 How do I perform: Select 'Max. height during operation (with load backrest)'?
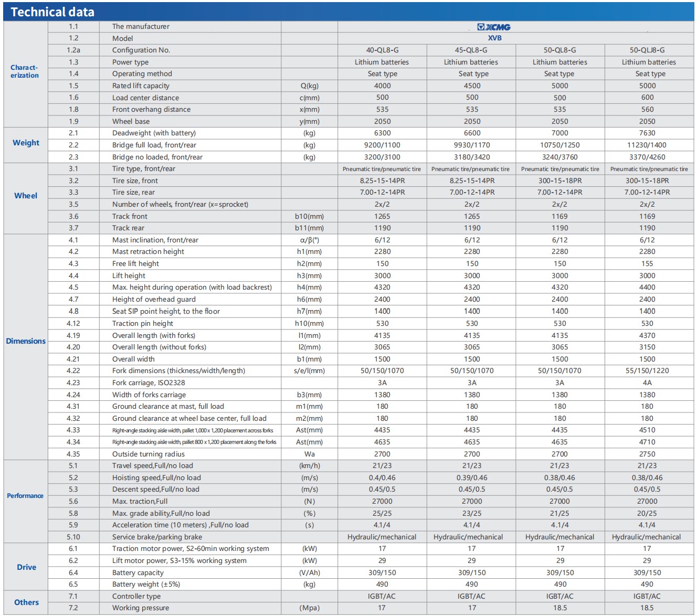click(192, 288)
